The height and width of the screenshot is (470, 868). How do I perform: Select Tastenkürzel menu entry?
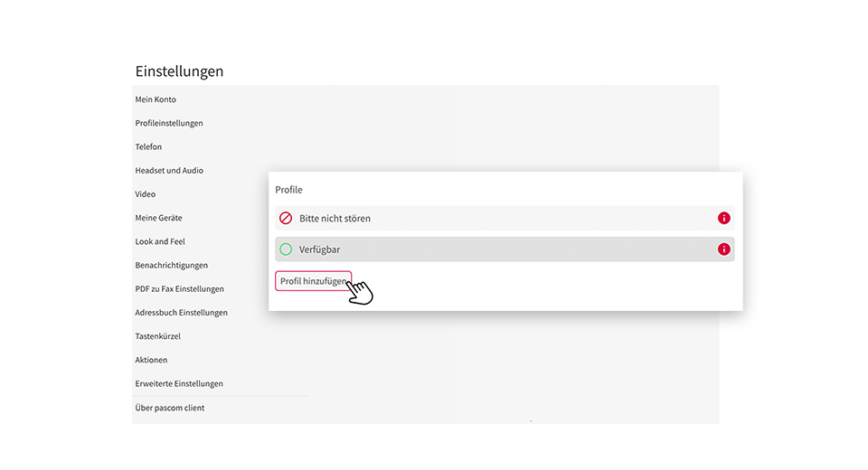click(x=157, y=336)
